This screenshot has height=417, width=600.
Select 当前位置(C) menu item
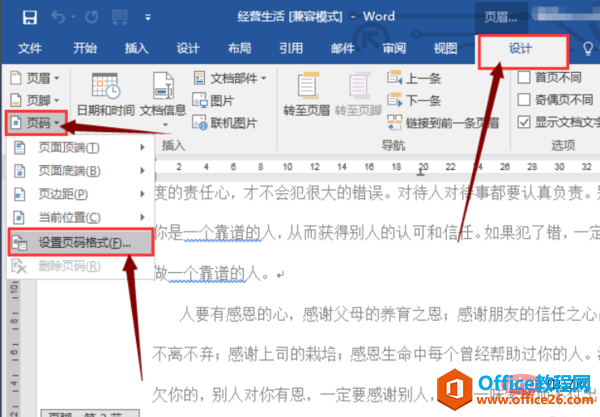80,218
